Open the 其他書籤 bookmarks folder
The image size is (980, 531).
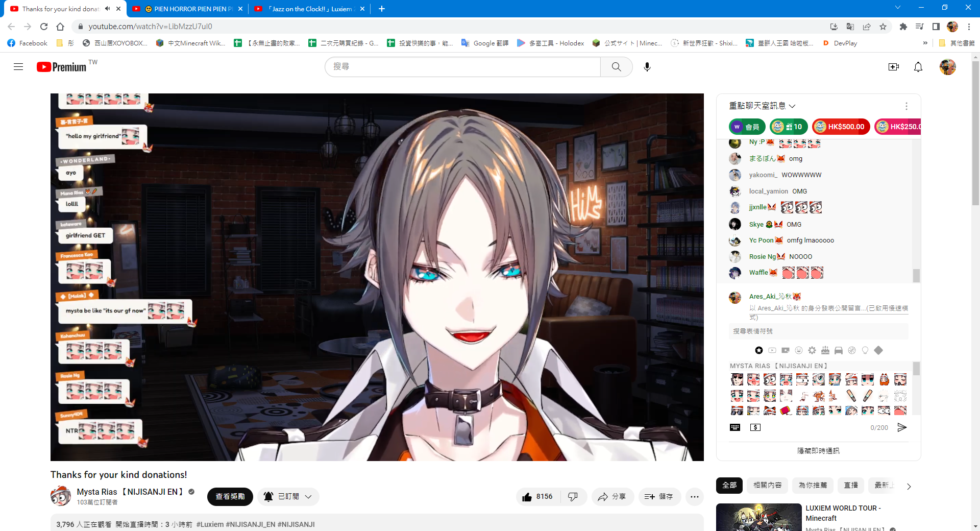point(957,43)
